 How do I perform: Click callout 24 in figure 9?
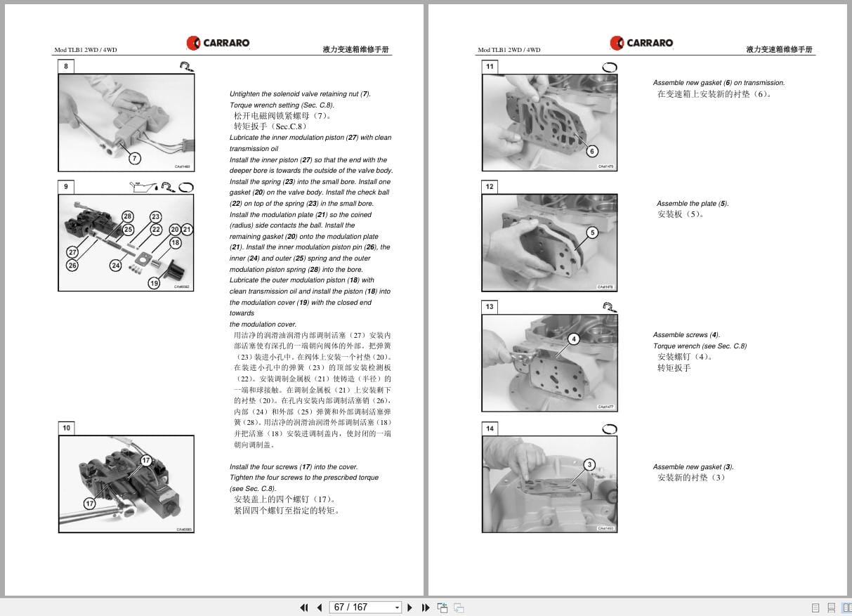pos(116,266)
